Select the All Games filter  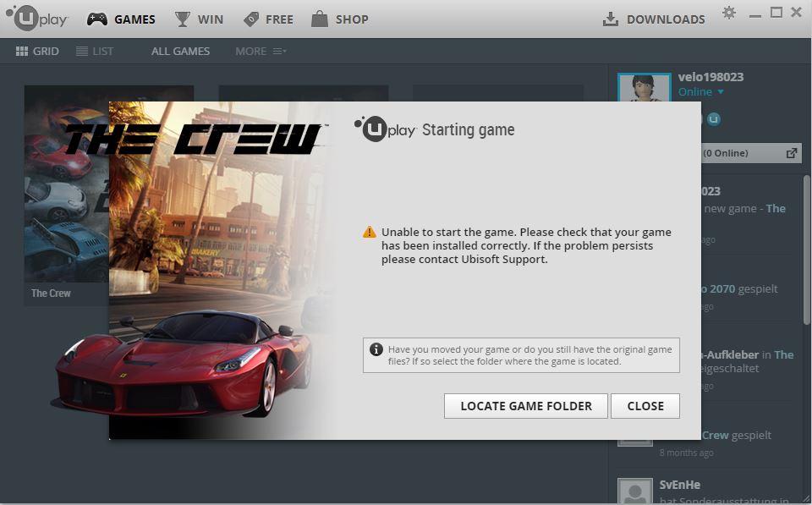coord(180,52)
